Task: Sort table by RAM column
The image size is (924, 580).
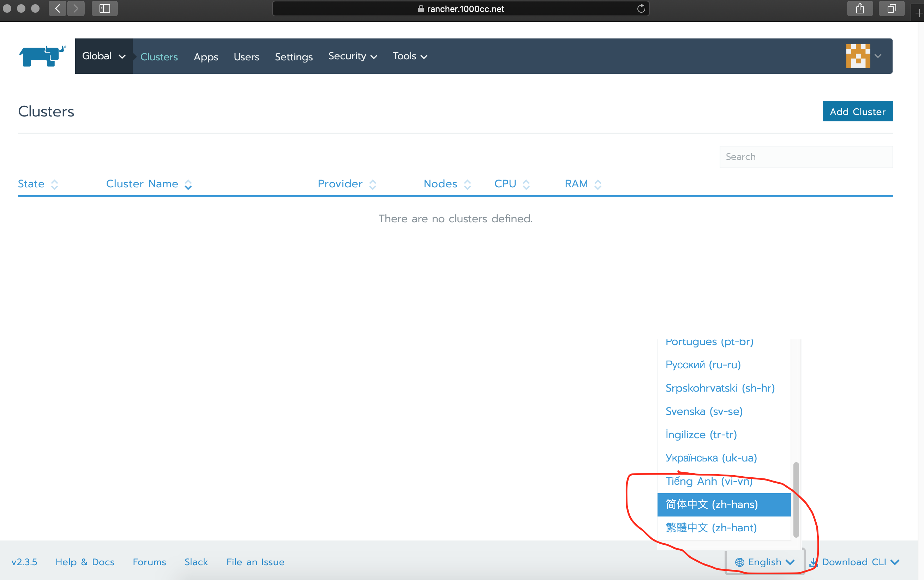Action: tap(583, 184)
